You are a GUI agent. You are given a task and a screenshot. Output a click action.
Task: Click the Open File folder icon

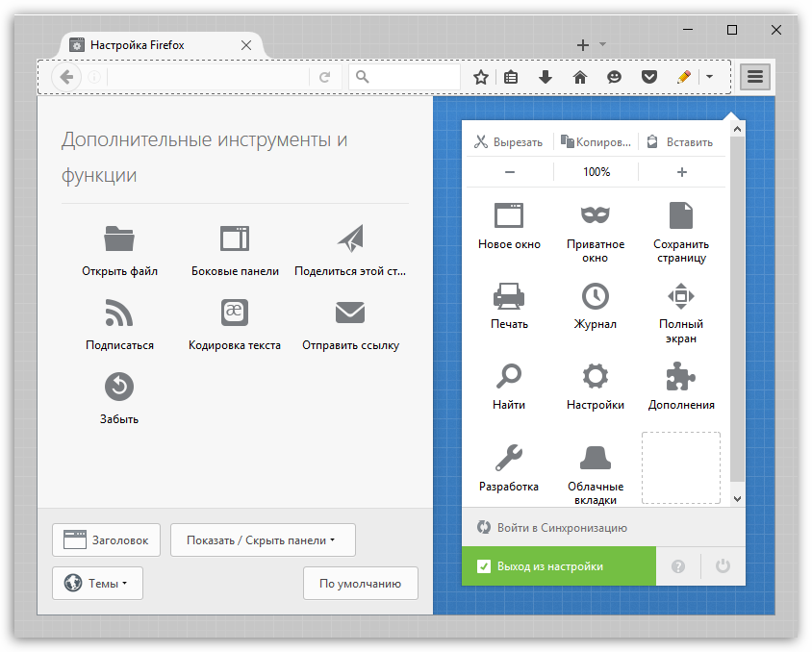tap(119, 238)
